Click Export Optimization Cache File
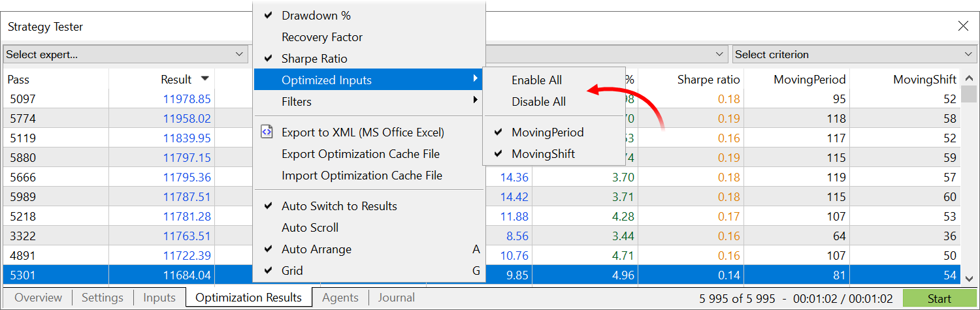980x310 pixels. coord(360,154)
